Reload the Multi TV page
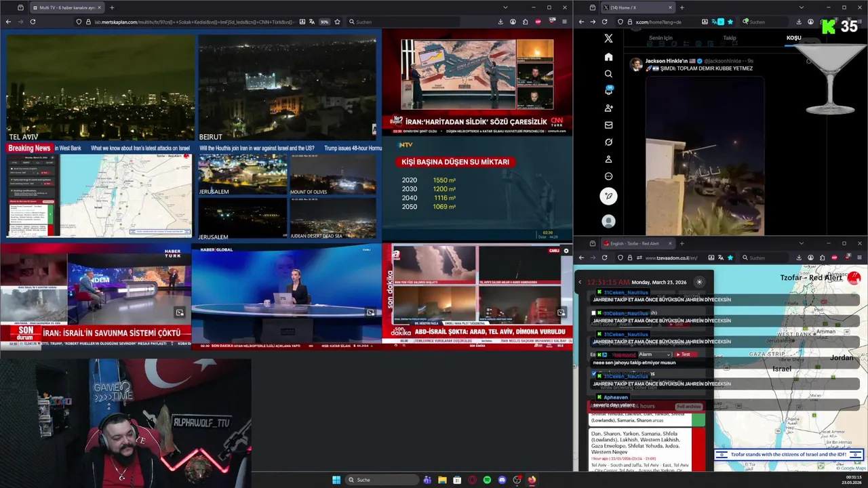This screenshot has height=488, width=868. (x=32, y=22)
